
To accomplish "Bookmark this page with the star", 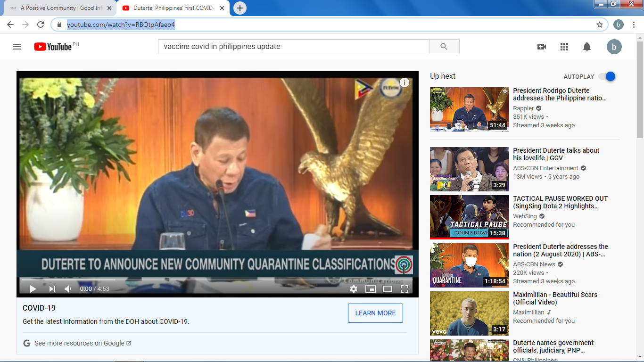I will (x=600, y=25).
